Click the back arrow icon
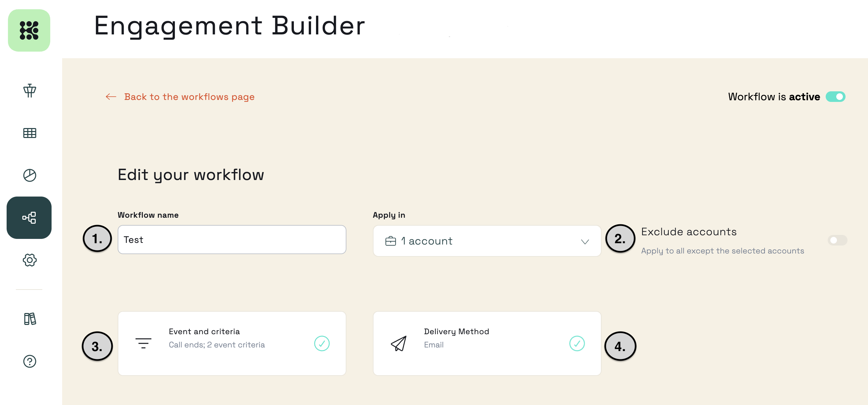Image resolution: width=868 pixels, height=405 pixels. [x=111, y=97]
